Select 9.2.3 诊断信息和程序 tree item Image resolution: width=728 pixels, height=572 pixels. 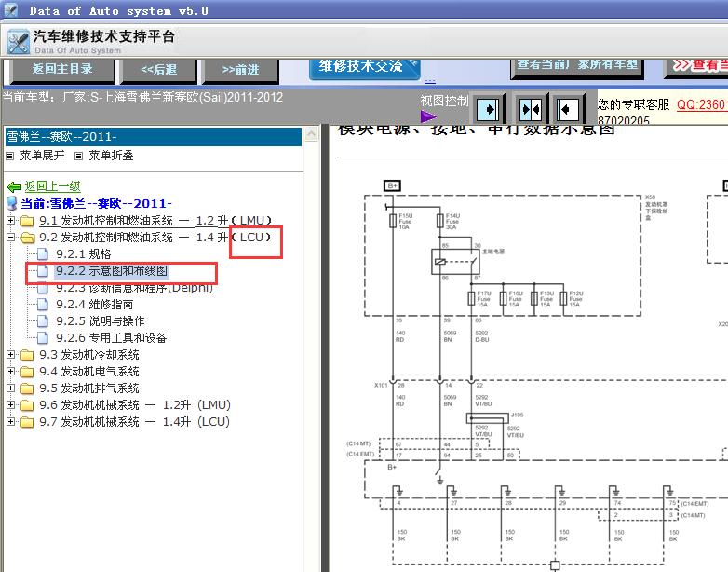tap(134, 288)
